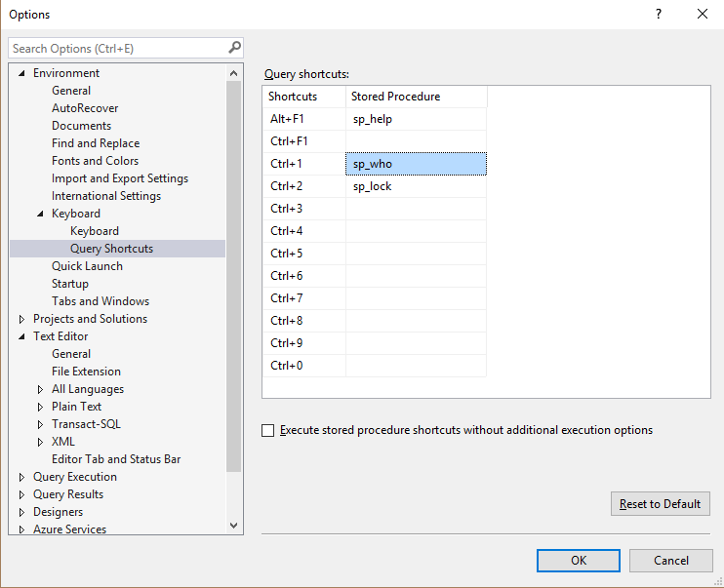Expand the Query Execution node
Image resolution: width=724 pixels, height=588 pixels.
pyautogui.click(x=22, y=477)
